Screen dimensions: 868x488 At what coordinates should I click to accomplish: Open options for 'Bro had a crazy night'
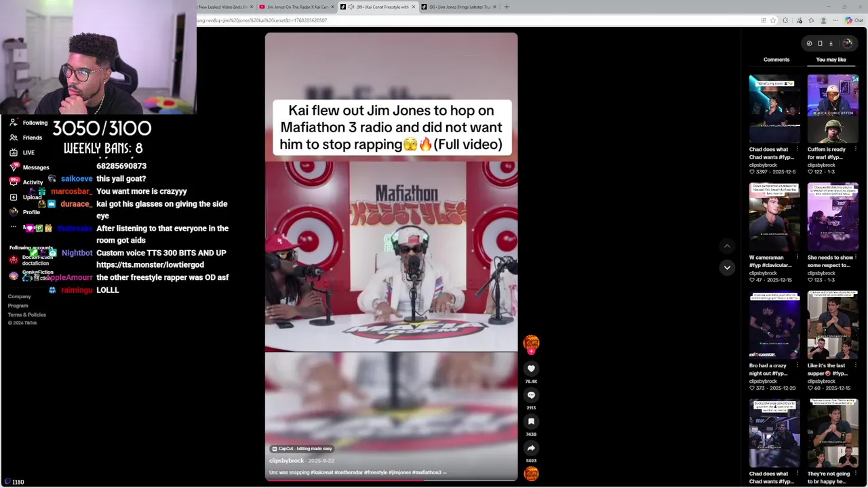click(797, 365)
